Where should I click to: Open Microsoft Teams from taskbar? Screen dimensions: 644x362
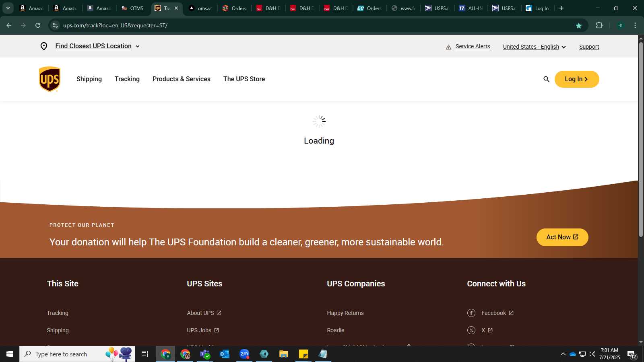[x=205, y=354]
